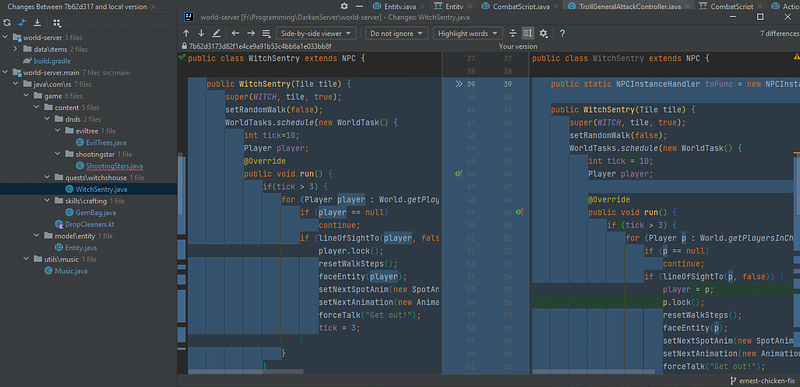Open the Do not ignore dropdown

tap(396, 33)
